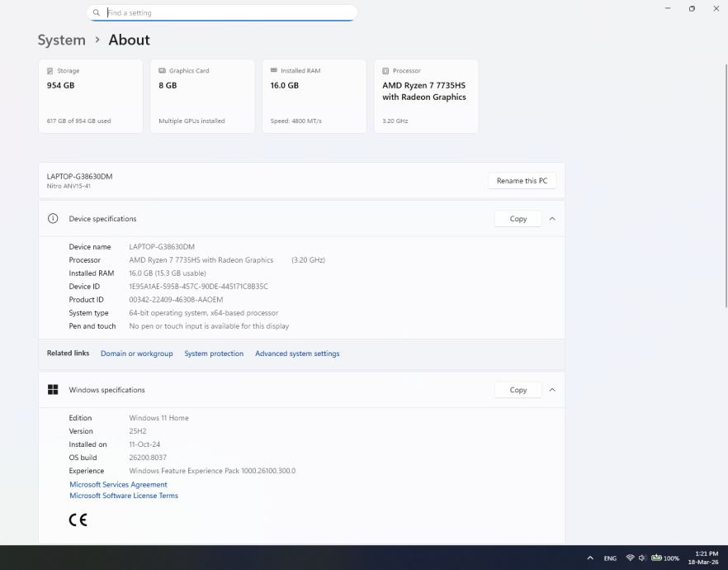Click the Installed RAM icon
Image resolution: width=728 pixels, height=570 pixels.
coord(274,70)
